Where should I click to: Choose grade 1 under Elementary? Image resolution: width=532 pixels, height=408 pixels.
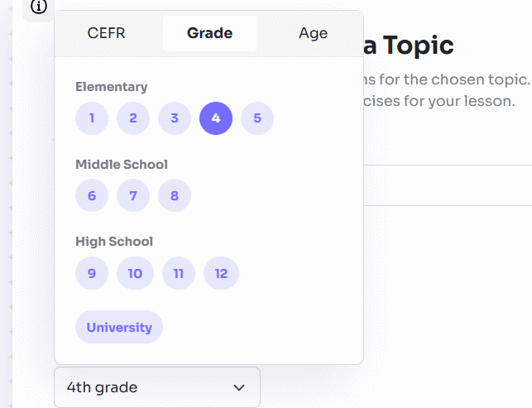pos(92,118)
